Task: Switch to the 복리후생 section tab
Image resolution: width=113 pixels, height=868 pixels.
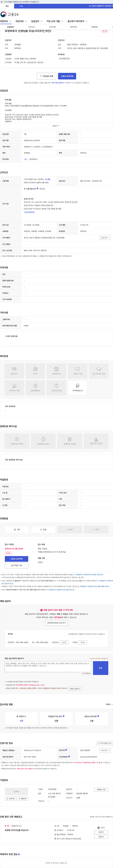Action: (73, 27)
